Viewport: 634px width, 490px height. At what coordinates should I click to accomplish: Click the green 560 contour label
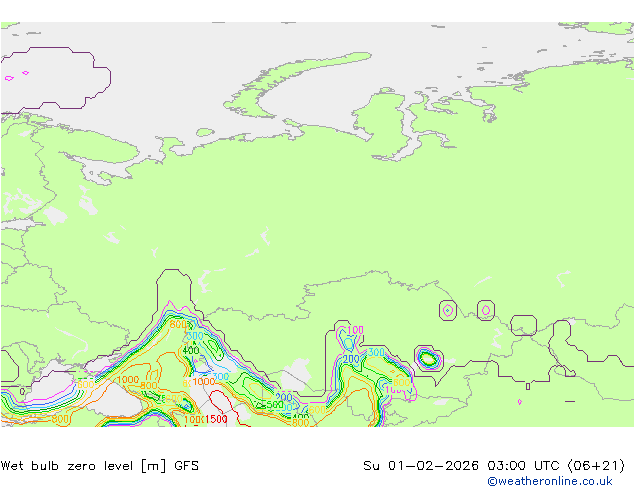click(275, 404)
